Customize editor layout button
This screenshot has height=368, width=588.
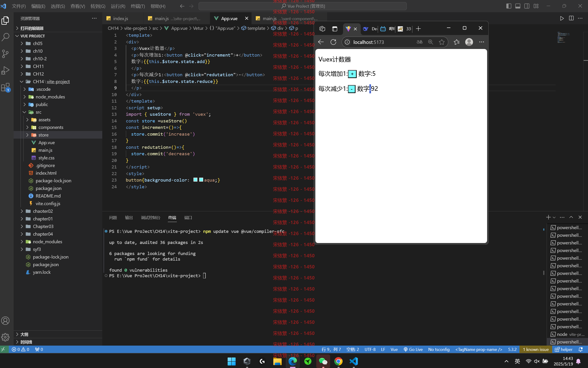536,6
